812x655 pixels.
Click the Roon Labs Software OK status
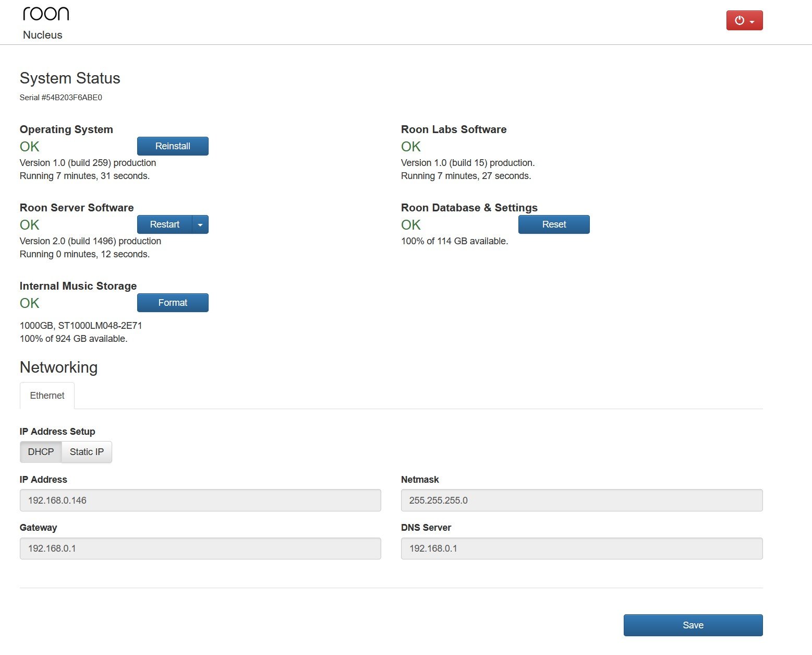click(411, 147)
